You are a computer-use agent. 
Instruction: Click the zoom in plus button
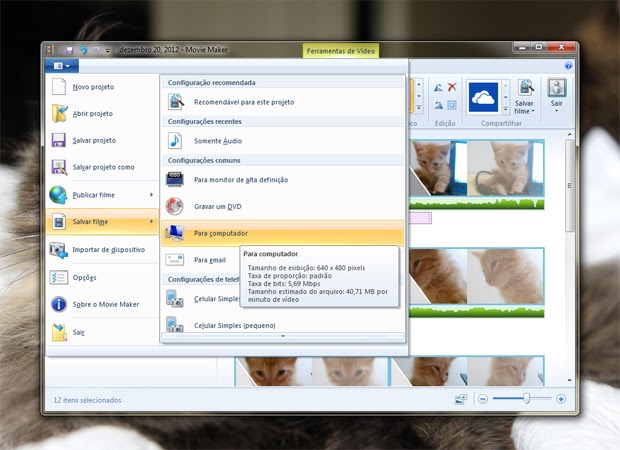561,399
